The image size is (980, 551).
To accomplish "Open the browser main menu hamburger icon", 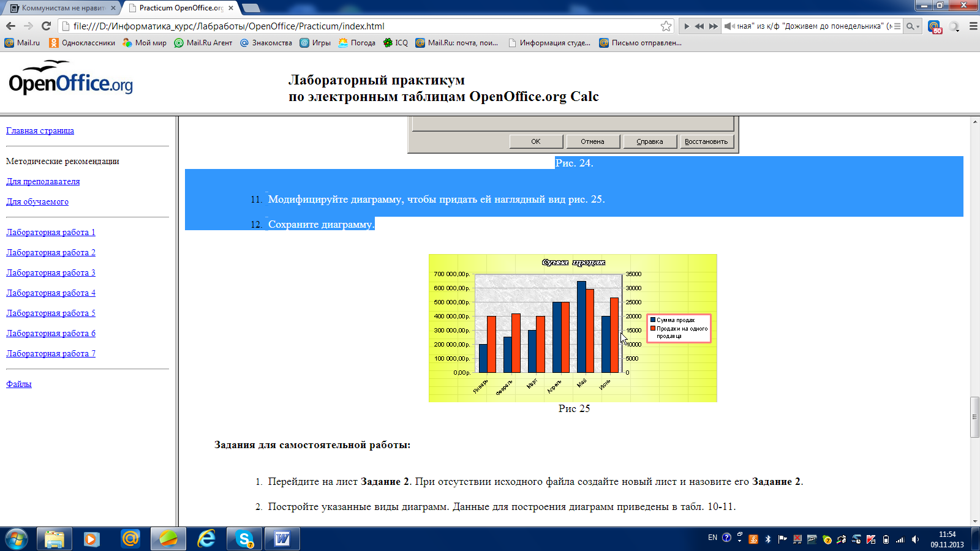I will tap(973, 26).
